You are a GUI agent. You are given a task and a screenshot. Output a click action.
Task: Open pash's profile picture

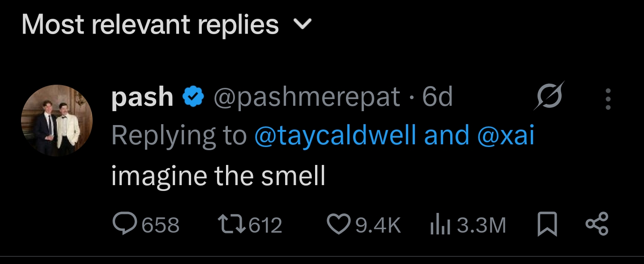(57, 121)
